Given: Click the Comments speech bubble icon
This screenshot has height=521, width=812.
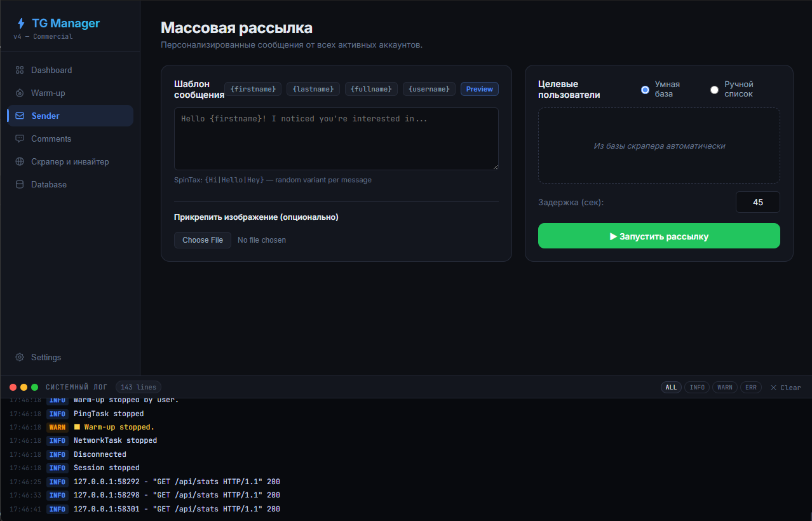Looking at the screenshot, I should [20, 139].
